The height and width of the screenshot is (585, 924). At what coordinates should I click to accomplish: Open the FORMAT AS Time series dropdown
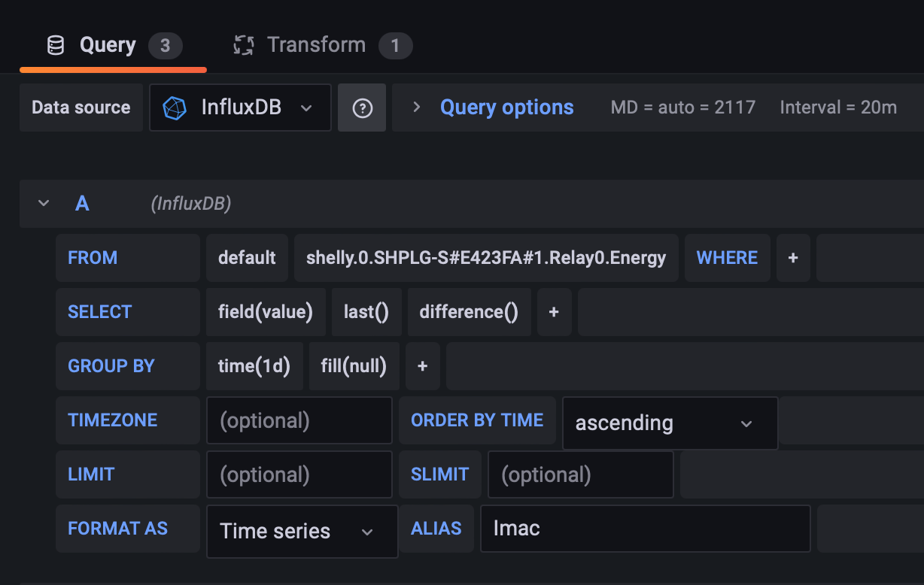pyautogui.click(x=302, y=532)
